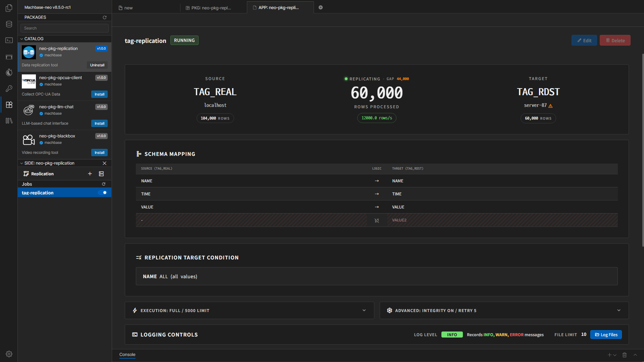Select the packages sidebar icon
The height and width of the screenshot is (362, 644).
(x=9, y=105)
